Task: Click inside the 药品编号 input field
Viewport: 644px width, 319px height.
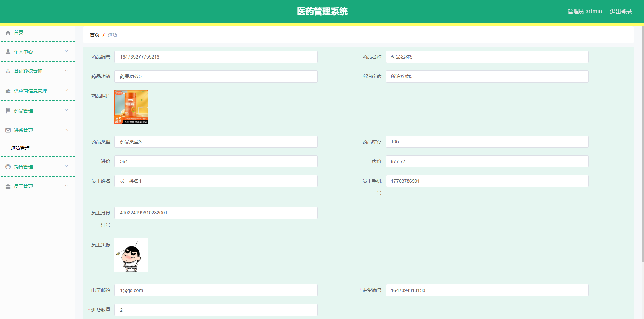Action: click(x=216, y=57)
